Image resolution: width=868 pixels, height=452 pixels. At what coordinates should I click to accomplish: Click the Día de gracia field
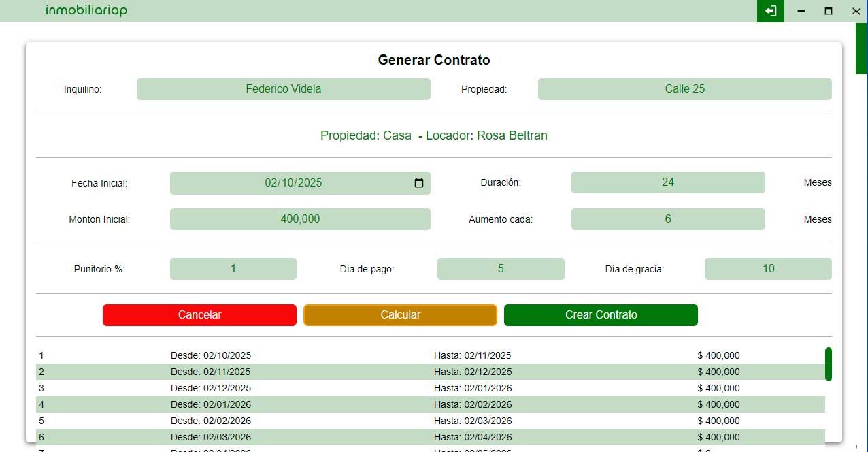tap(767, 269)
